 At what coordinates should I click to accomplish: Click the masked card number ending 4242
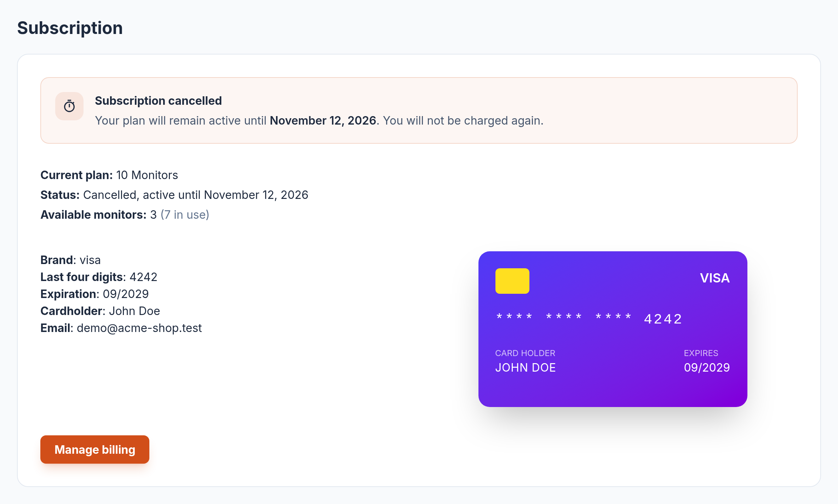click(x=589, y=318)
